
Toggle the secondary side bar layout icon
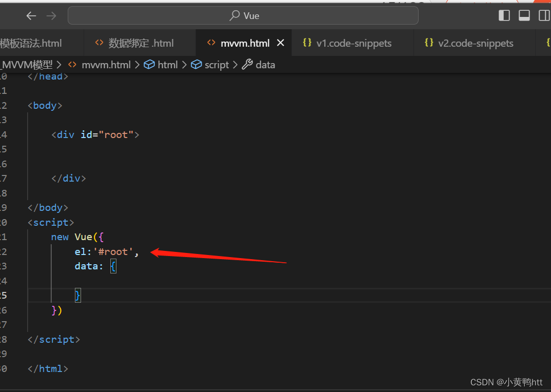[544, 15]
